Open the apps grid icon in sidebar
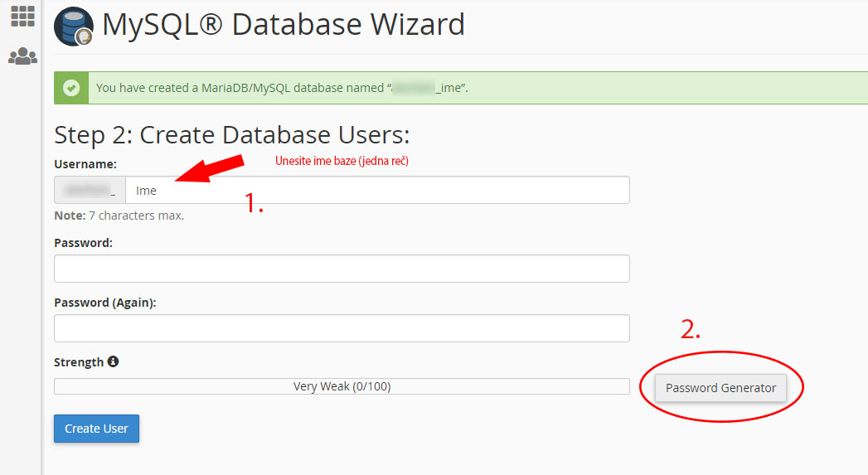The height and width of the screenshot is (475, 868). pyautogui.click(x=22, y=16)
